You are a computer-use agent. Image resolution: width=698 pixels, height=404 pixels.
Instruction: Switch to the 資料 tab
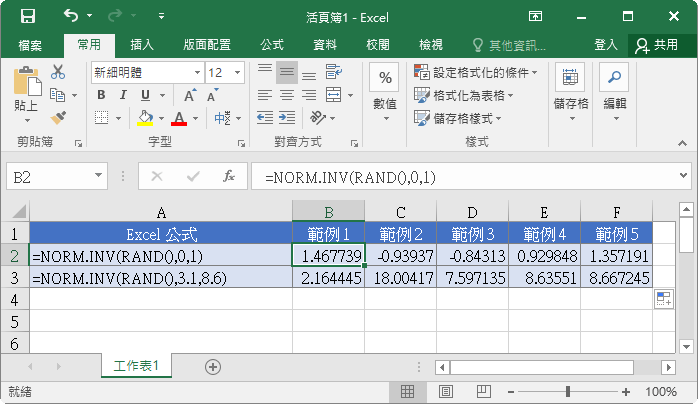tap(325, 45)
